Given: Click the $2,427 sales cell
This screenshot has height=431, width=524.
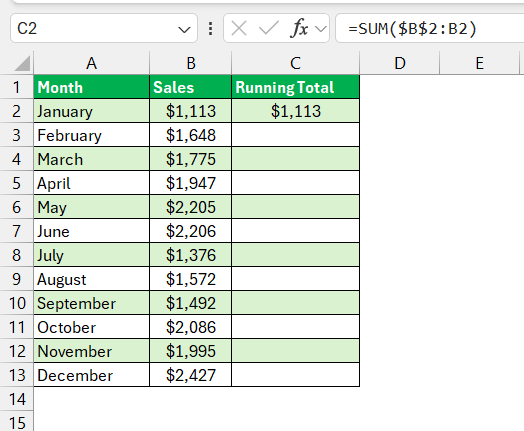Looking at the screenshot, I should pos(190,375).
